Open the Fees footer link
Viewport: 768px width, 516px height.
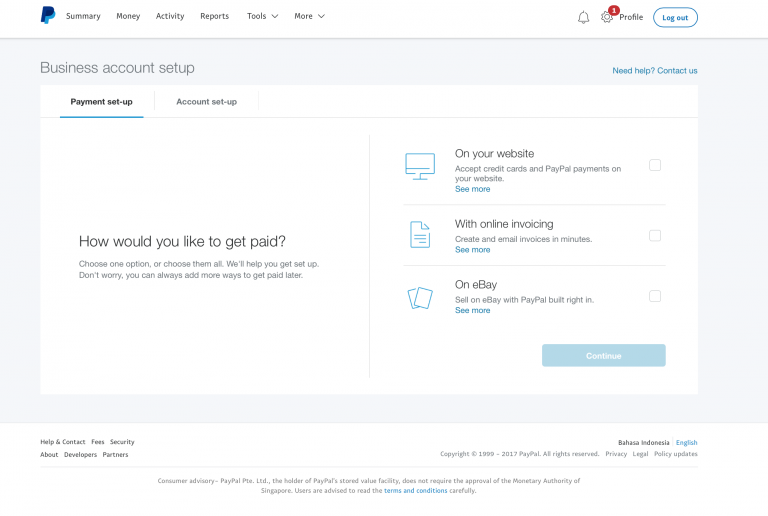tap(97, 442)
